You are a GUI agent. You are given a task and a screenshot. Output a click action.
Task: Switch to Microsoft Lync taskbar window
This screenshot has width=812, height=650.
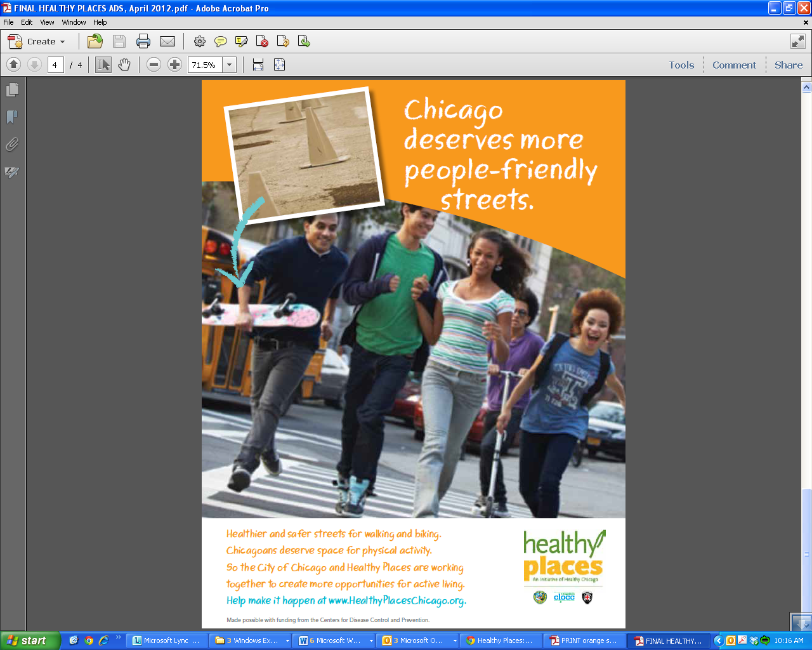[x=168, y=640]
